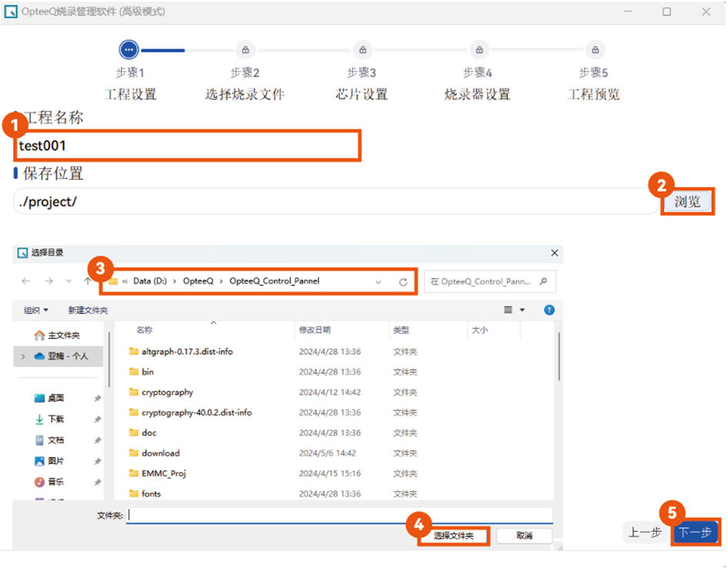
Task: Click the blue help question mark icon
Action: point(549,310)
